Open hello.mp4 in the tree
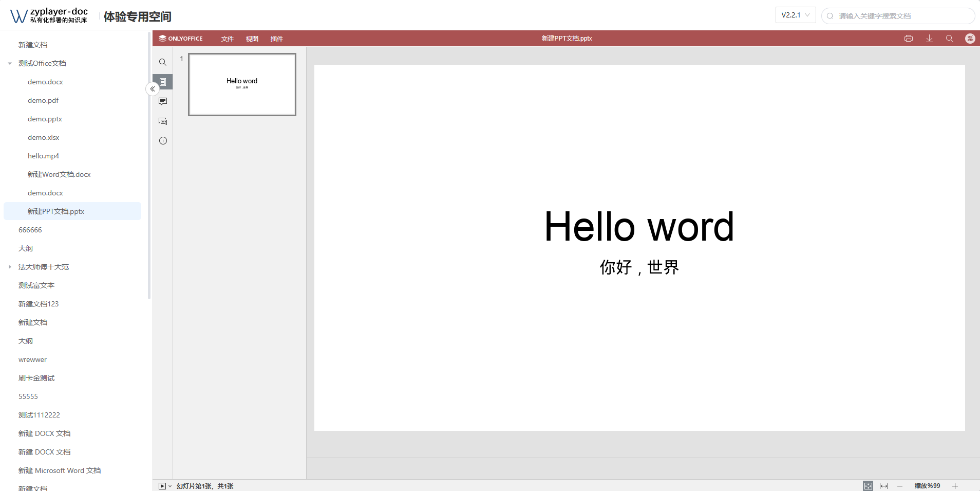 point(44,156)
